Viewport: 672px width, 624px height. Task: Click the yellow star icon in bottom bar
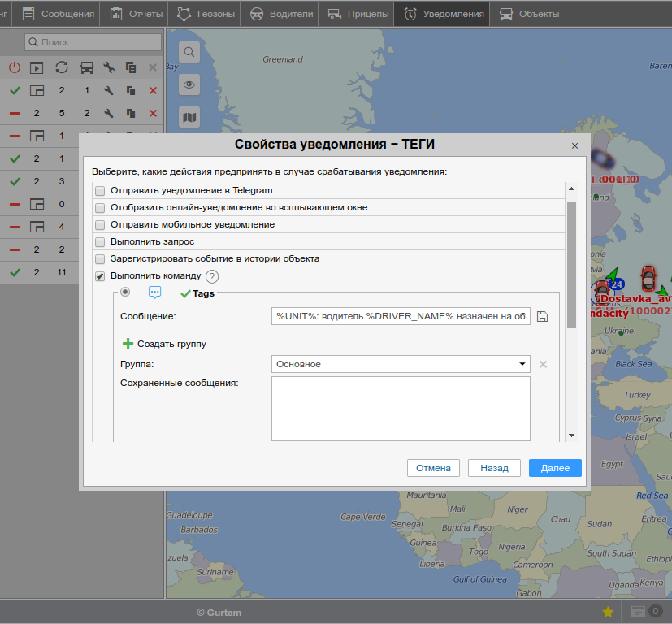[x=607, y=612]
